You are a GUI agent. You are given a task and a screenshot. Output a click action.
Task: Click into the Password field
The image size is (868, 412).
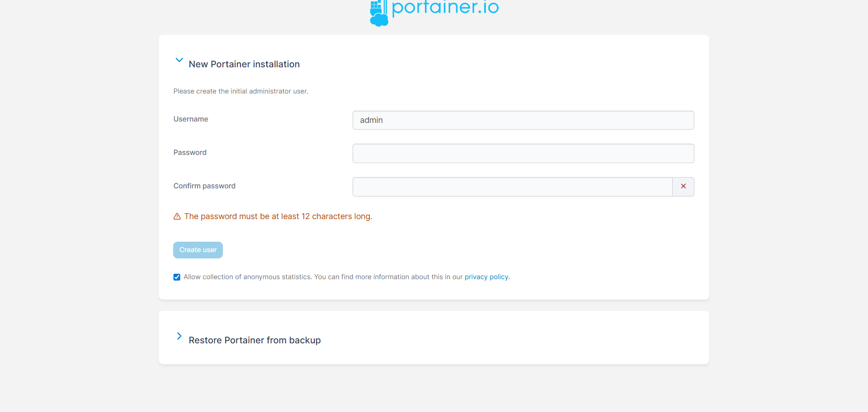(523, 154)
